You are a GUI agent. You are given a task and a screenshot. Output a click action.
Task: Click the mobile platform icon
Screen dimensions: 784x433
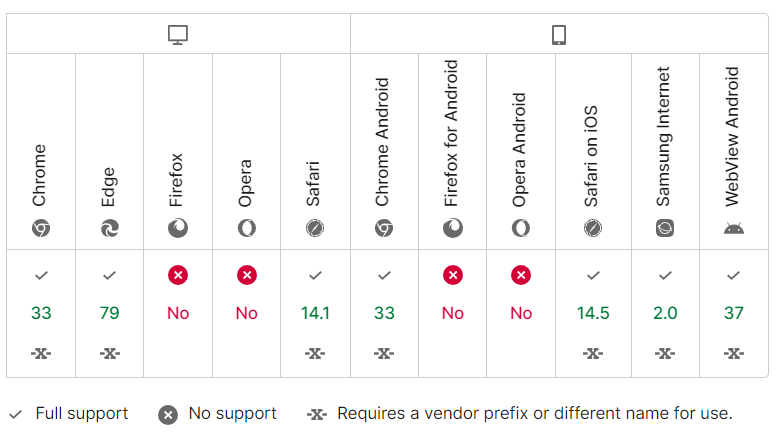559,35
